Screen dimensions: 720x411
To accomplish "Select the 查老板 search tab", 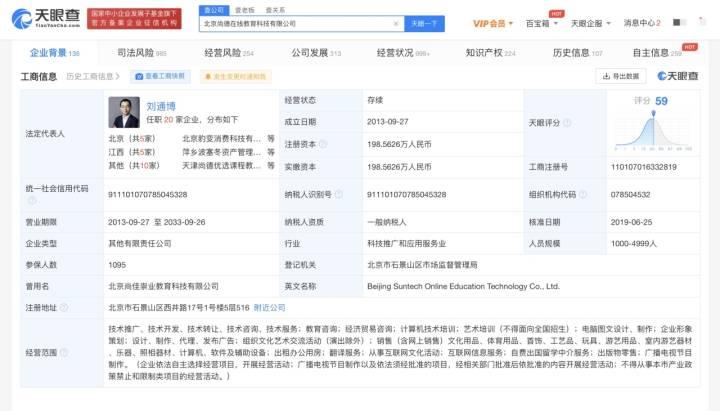I will [245, 10].
